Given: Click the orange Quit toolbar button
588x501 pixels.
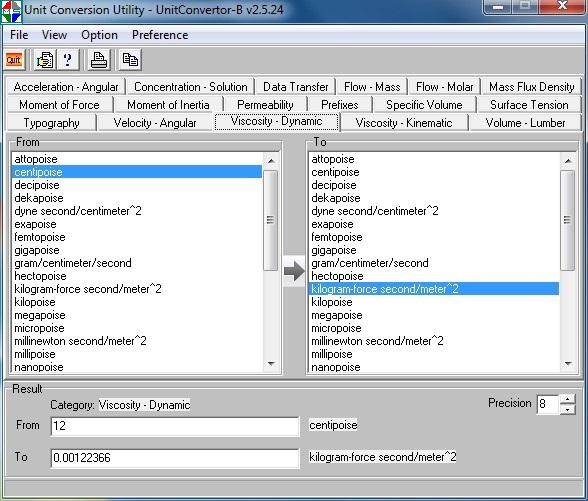Looking at the screenshot, I should 14,60.
